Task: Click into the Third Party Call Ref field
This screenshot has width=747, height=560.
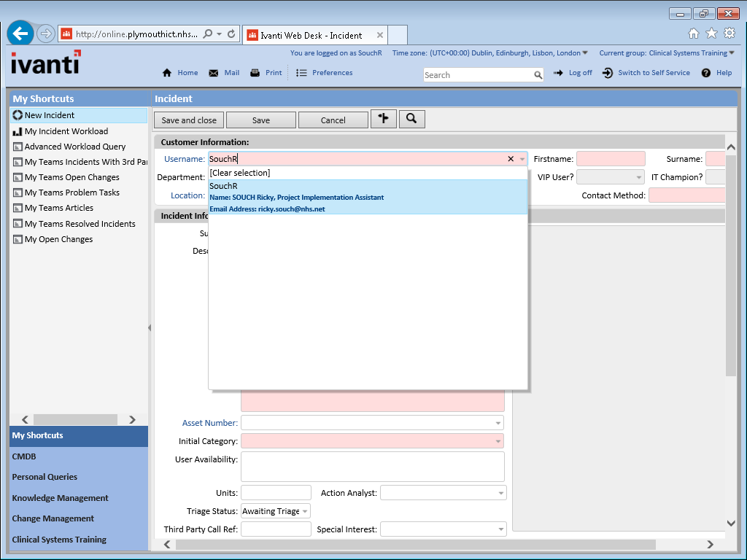Action: coord(276,529)
